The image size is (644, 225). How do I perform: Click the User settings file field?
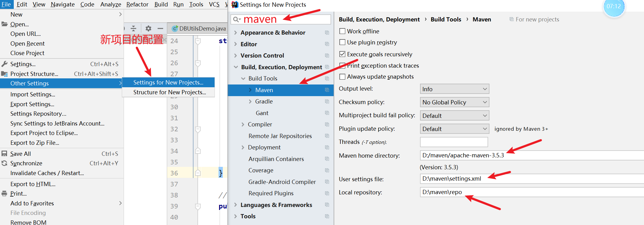pyautogui.click(x=532, y=179)
